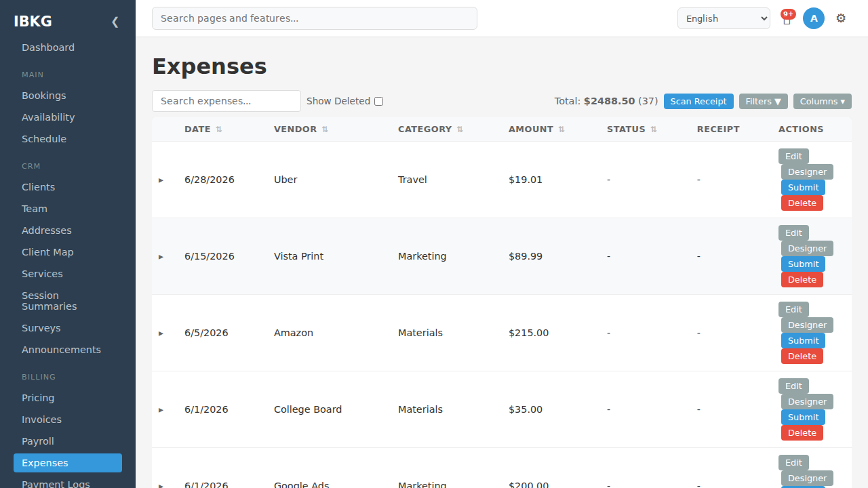Image resolution: width=868 pixels, height=488 pixels.
Task: Expand the Vista Print expense row
Action: 161,257
